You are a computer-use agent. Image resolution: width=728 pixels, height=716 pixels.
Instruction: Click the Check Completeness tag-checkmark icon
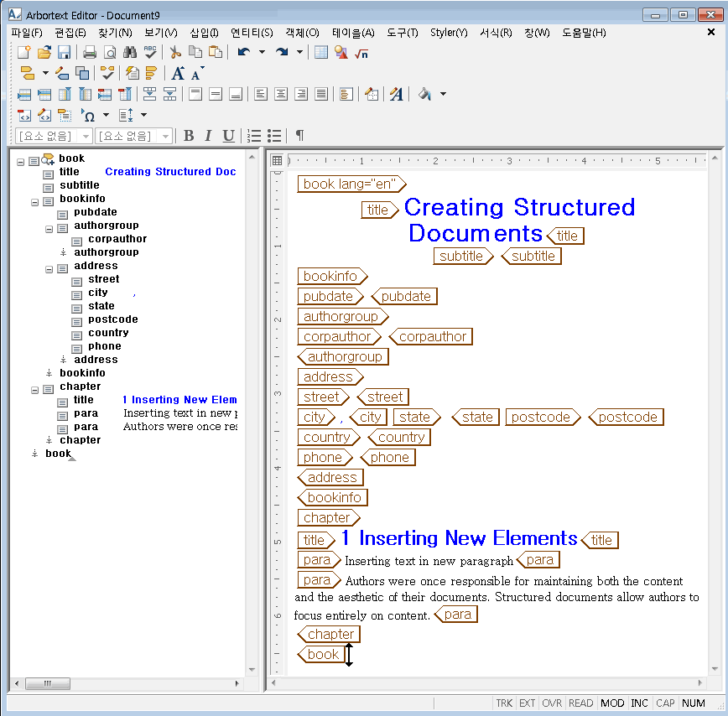click(x=107, y=73)
